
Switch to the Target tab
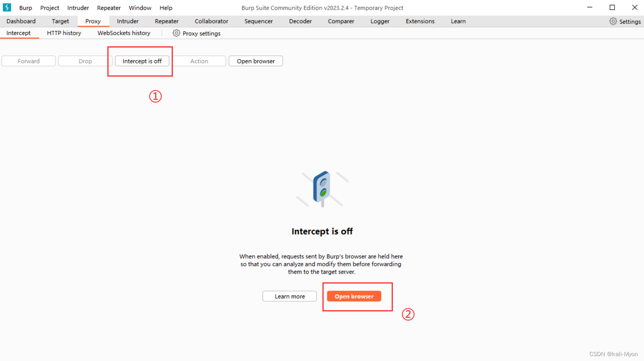click(x=60, y=21)
